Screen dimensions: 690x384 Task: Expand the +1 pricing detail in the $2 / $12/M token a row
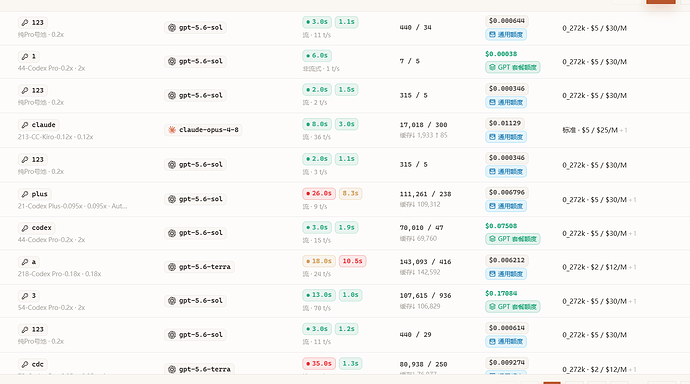point(632,267)
